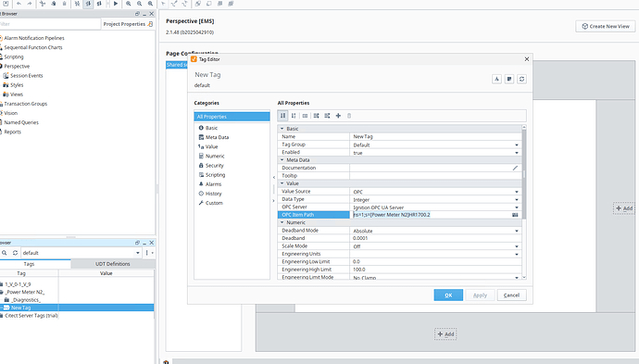
Task: Select the Numeric category
Action: point(215,156)
